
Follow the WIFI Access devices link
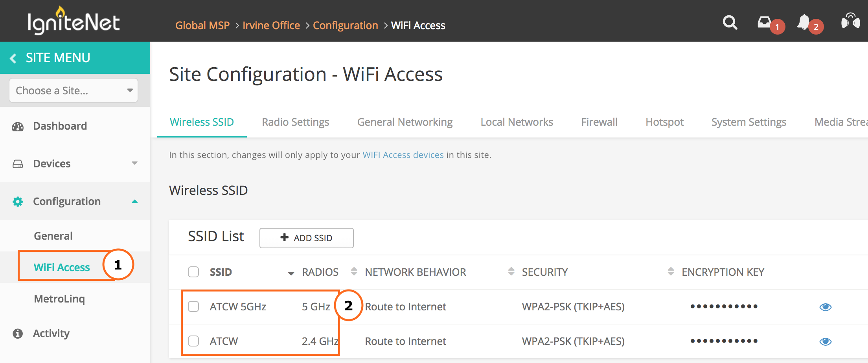click(403, 155)
